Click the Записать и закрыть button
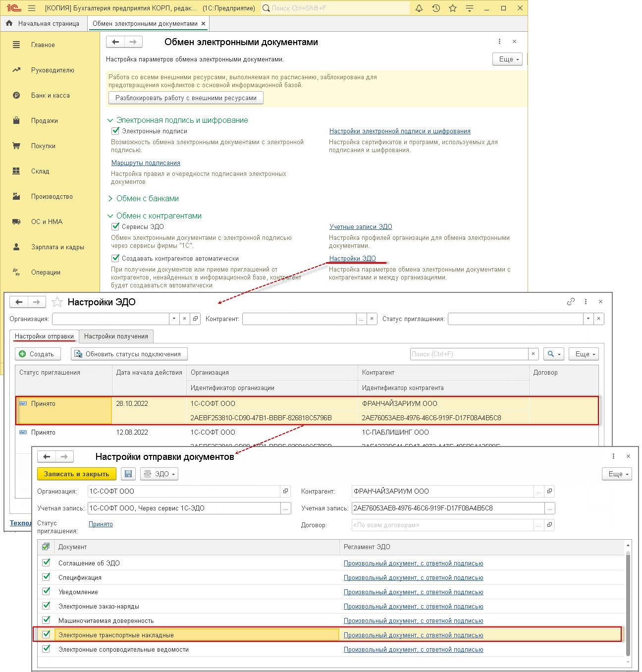The image size is (642, 672). 77,474
